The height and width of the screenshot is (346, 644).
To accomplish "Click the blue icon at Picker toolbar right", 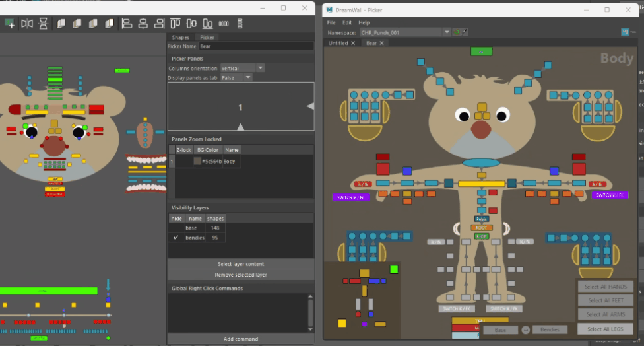I will (625, 32).
